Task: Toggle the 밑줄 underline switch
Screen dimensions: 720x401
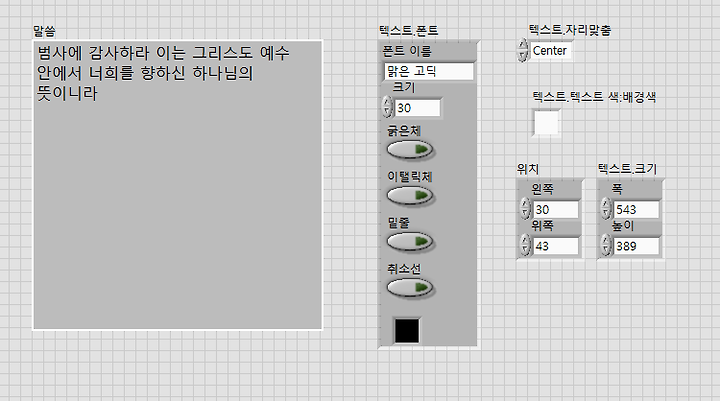Action: pyautogui.click(x=410, y=242)
